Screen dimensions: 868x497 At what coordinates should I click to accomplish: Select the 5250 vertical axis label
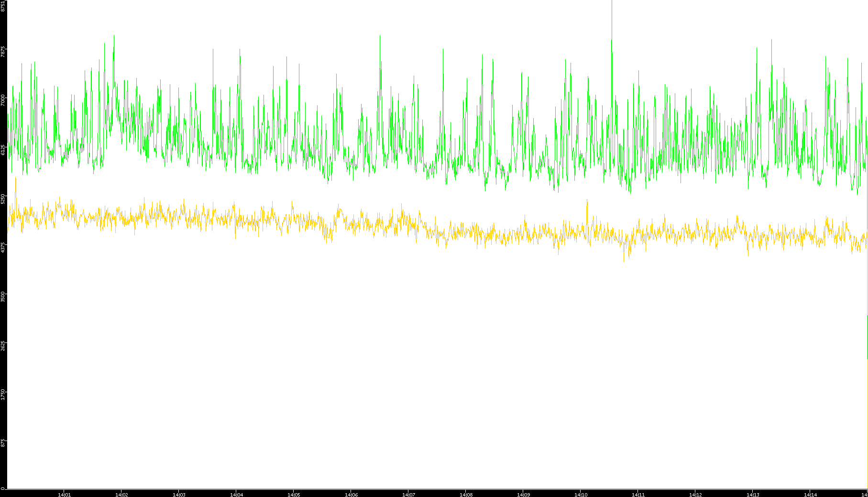(x=3, y=199)
